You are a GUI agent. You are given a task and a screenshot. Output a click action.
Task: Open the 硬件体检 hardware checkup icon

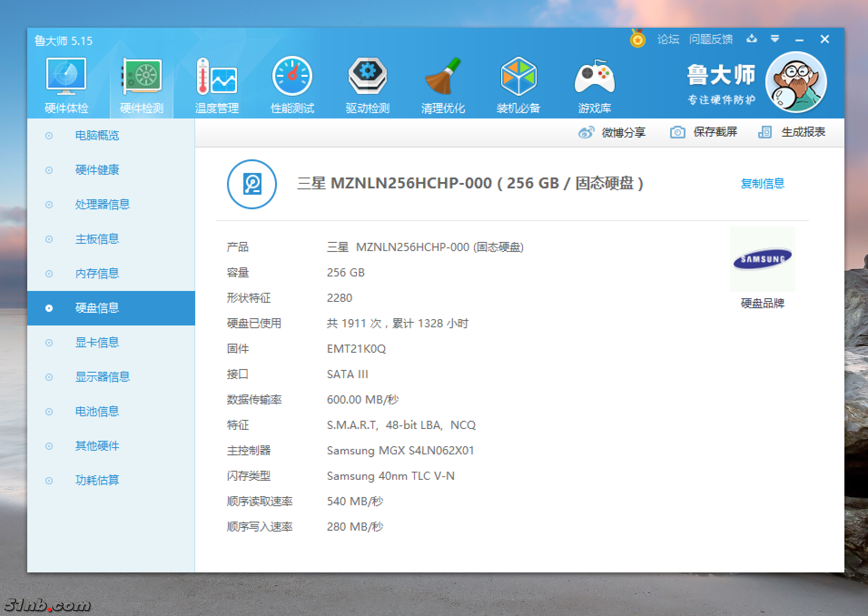point(66,76)
